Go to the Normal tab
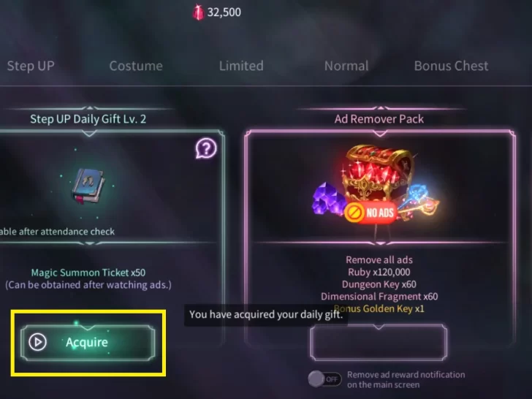532x399 pixels. [x=346, y=66]
